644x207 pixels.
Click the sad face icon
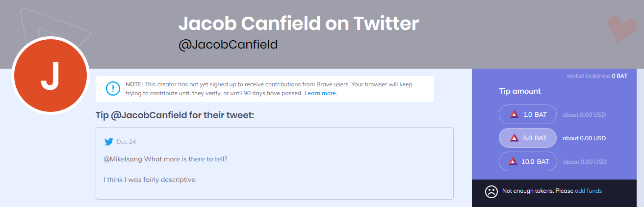click(x=491, y=191)
